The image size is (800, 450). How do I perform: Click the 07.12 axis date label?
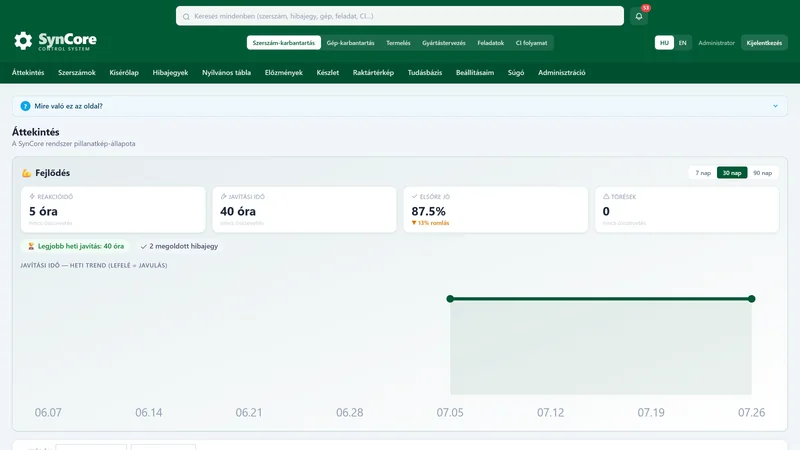click(551, 412)
